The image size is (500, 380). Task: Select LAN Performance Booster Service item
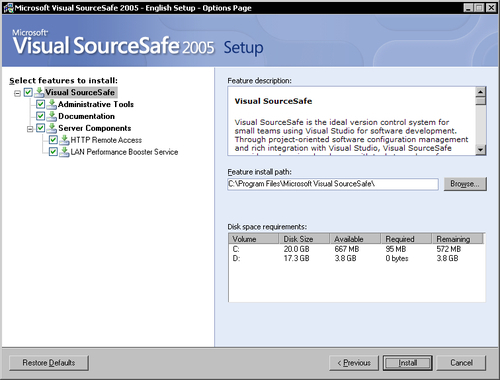[124, 152]
